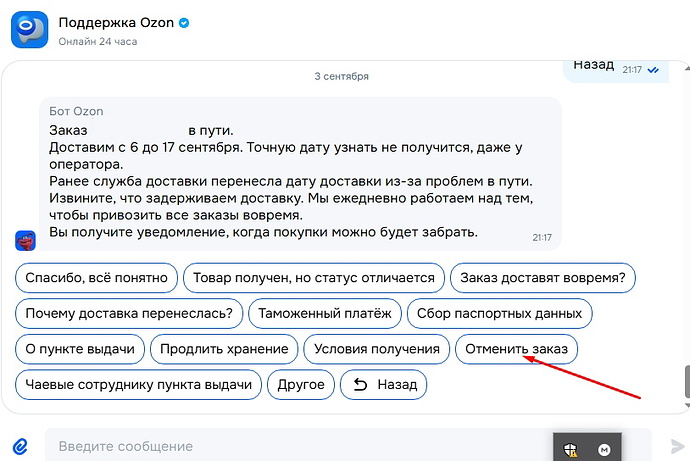Click the Другое quick reply button

click(301, 385)
